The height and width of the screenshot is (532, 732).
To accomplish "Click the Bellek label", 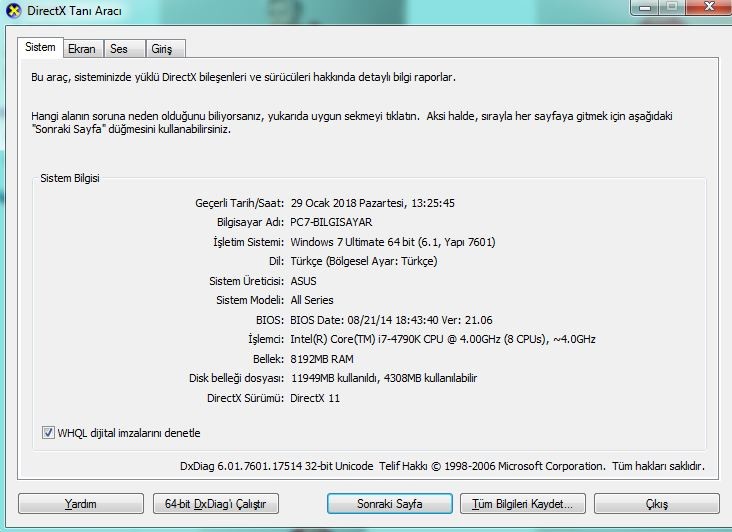I will coord(268,359).
